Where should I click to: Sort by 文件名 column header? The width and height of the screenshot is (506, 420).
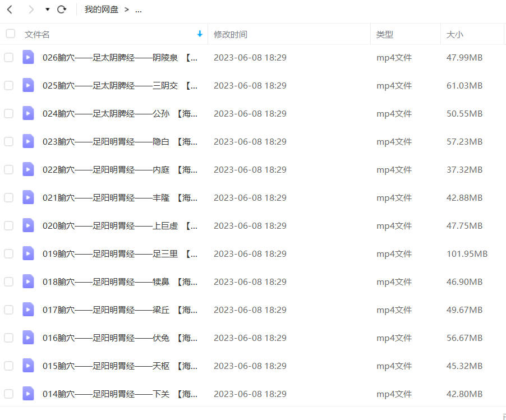point(37,35)
